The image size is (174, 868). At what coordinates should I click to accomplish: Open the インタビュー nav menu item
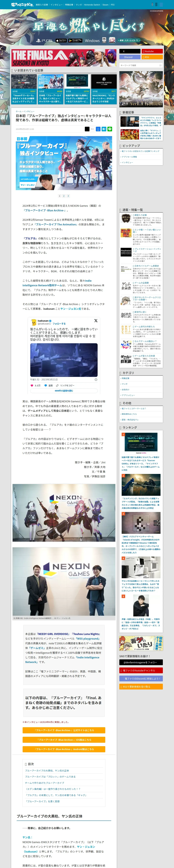[56, 5]
